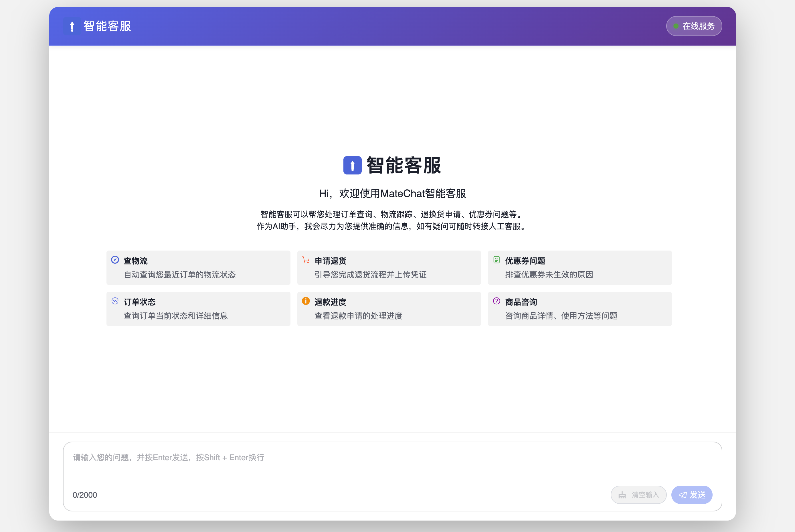Click the broom icon on 清空输入

[622, 495]
